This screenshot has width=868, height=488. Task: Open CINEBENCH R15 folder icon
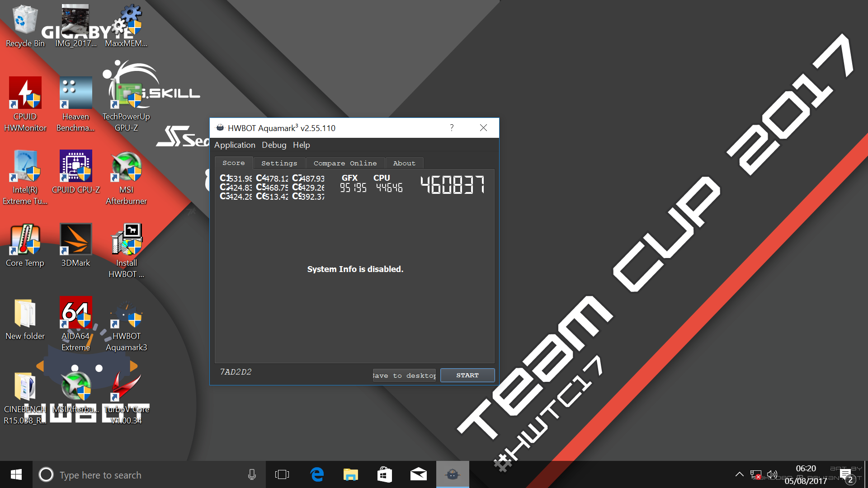click(25, 398)
